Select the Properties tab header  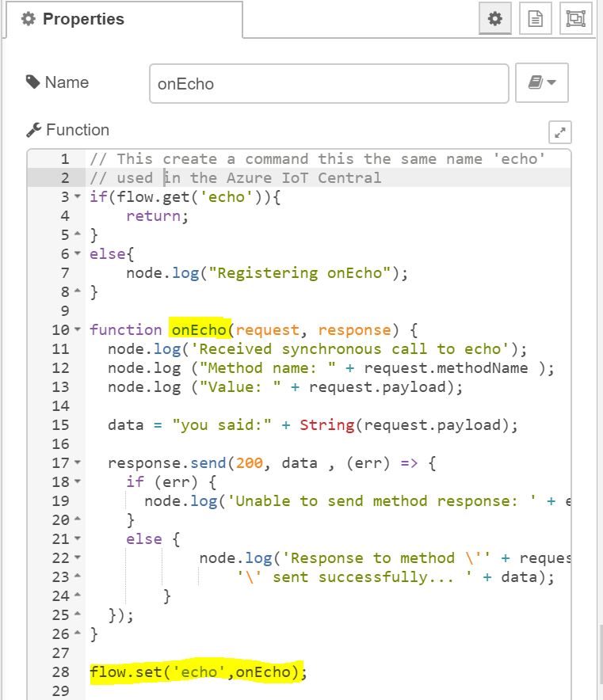pos(73,20)
